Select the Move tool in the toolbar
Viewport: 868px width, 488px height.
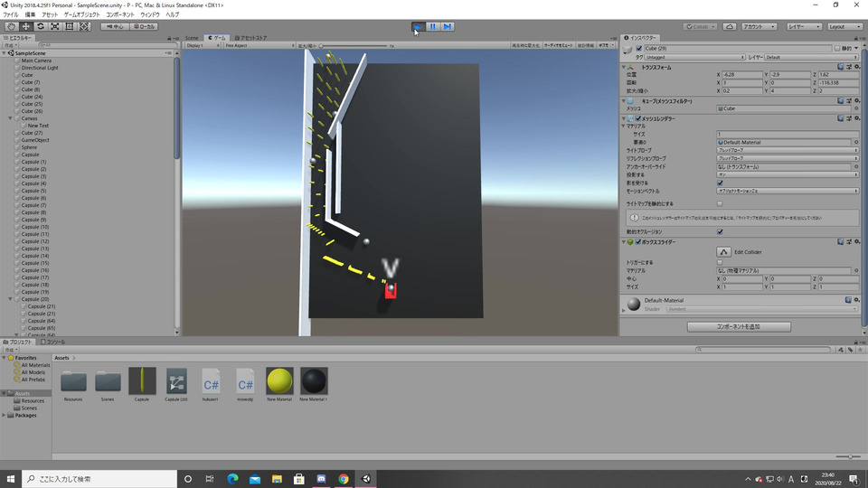click(25, 26)
